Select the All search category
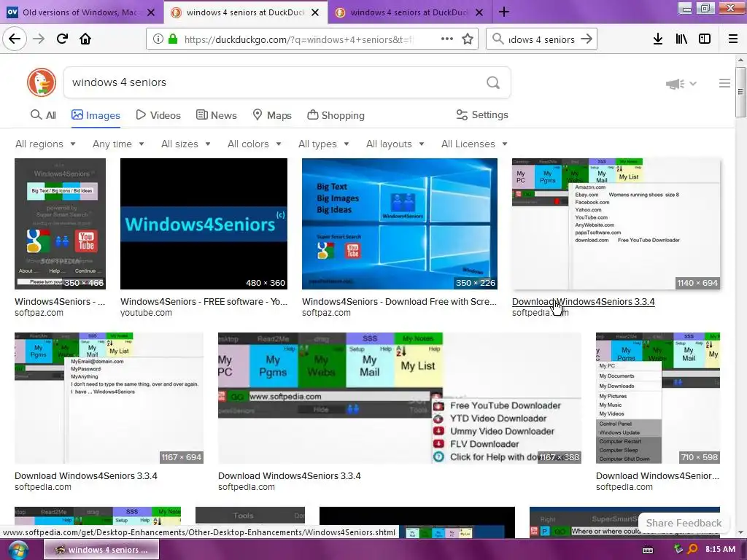Screen dimensions: 747x560 coord(43,115)
